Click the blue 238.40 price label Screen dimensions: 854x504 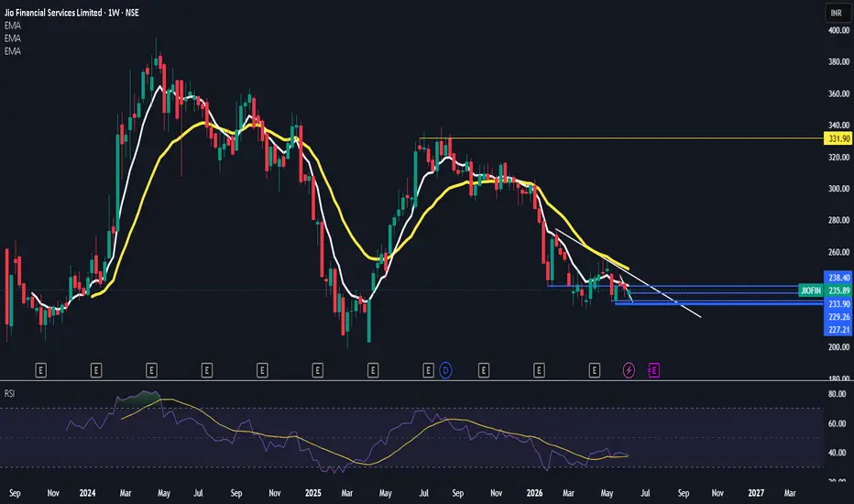838,278
